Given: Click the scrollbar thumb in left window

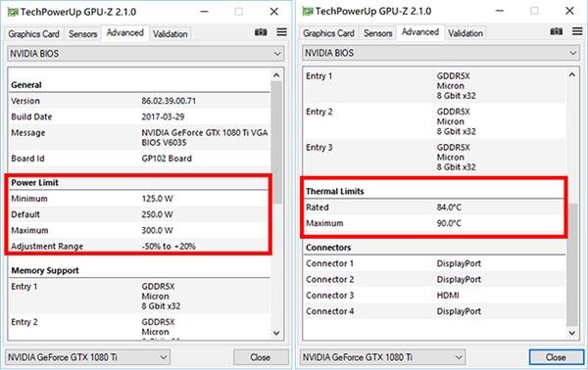Looking at the screenshot, I should (276, 142).
